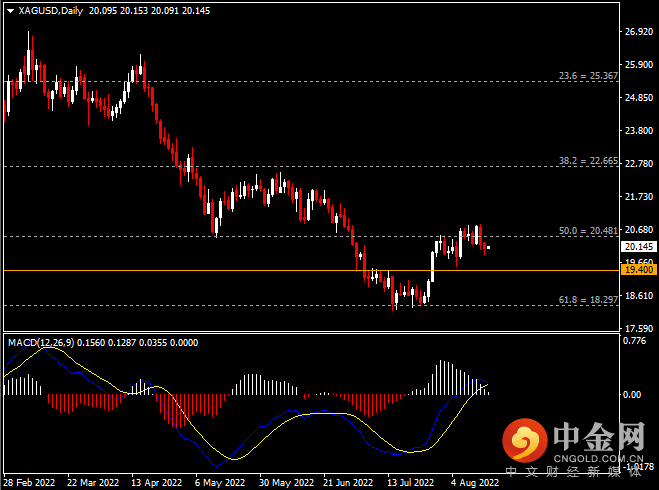Image resolution: width=659 pixels, height=490 pixels.
Task: Select the OHLC values 20.095 20.153 20.091 20.145
Action: coord(150,11)
